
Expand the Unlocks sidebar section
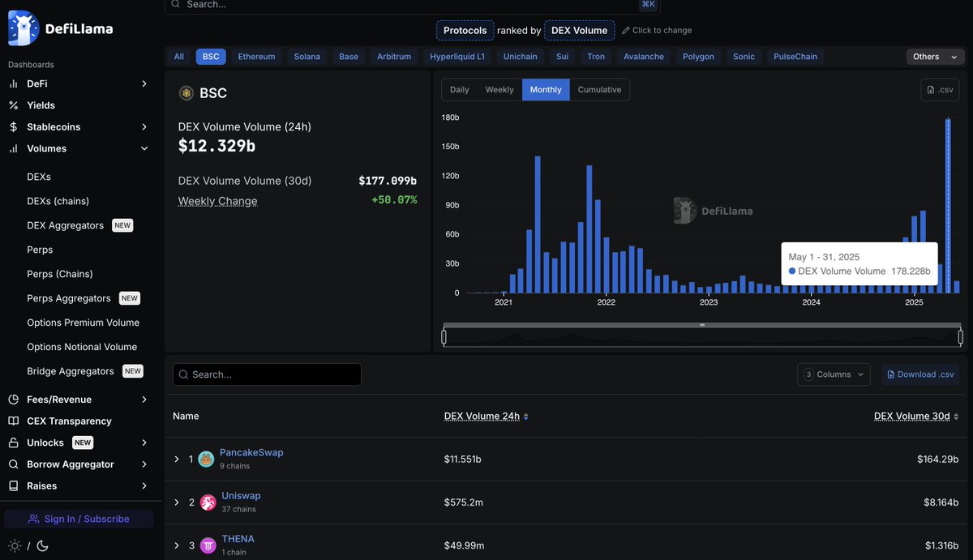pos(144,442)
